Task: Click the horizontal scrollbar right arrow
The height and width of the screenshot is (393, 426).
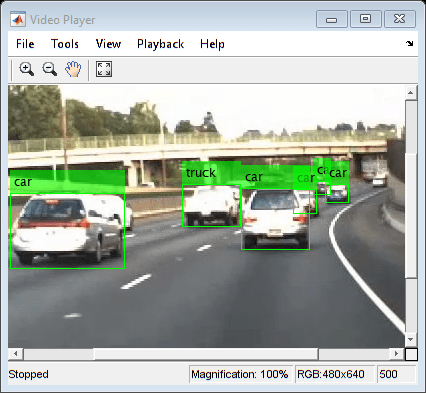Action: pyautogui.click(x=397, y=353)
